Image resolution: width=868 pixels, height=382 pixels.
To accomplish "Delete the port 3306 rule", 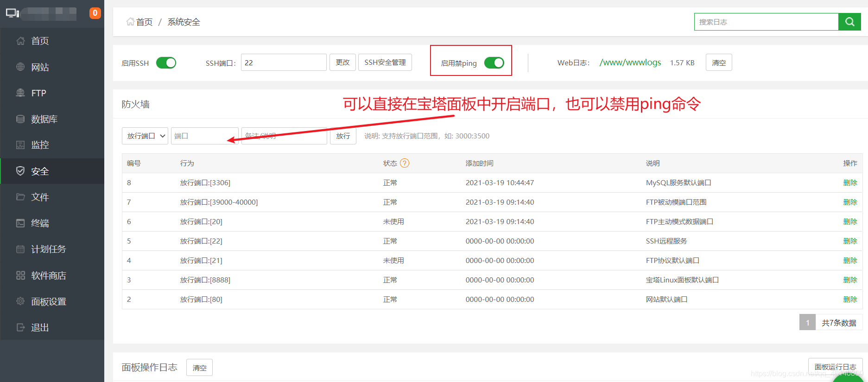I will click(x=850, y=182).
